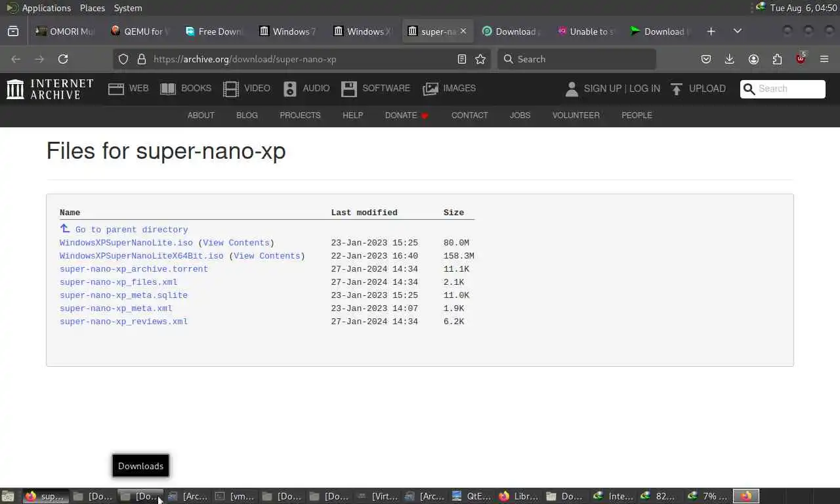
Task: Go back to previous page
Action: 16,59
